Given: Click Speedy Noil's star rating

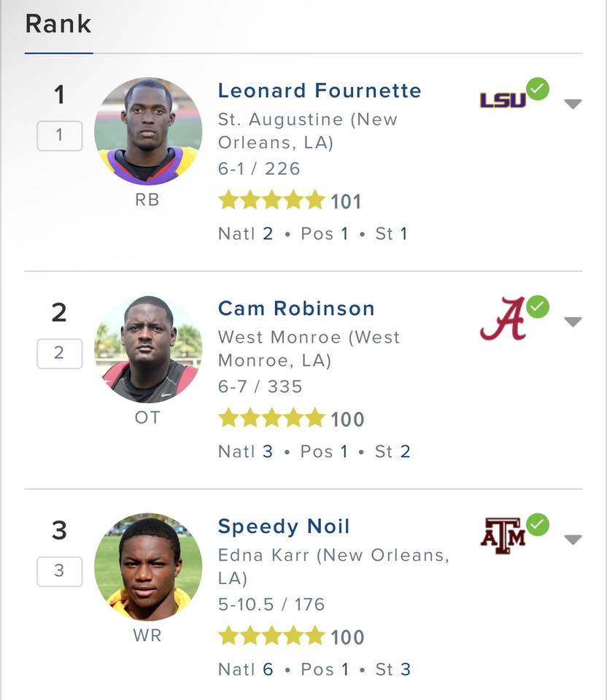Looking at the screenshot, I should tap(271, 636).
